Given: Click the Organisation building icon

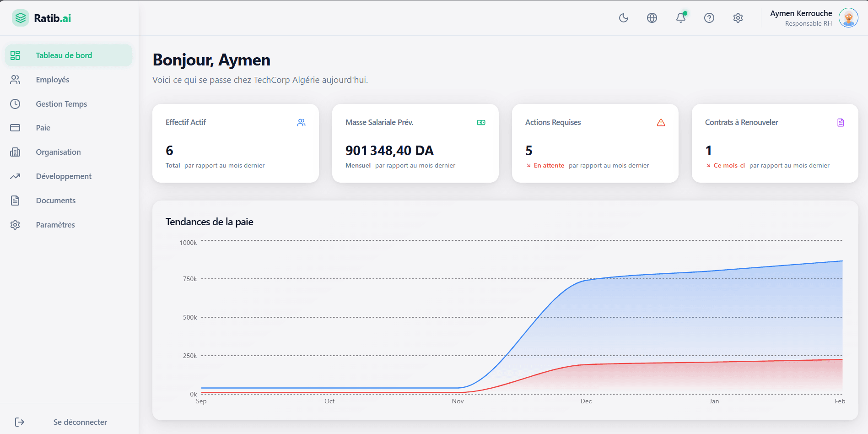Looking at the screenshot, I should pyautogui.click(x=15, y=152).
